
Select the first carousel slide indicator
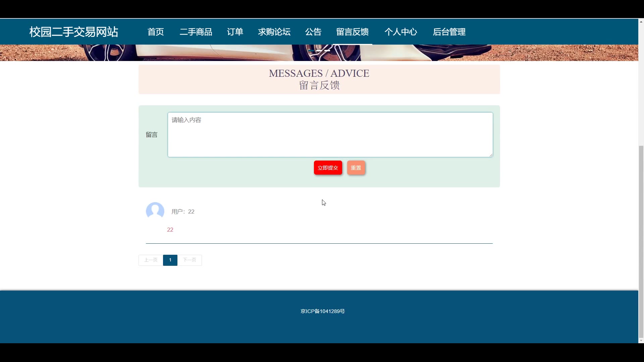[x=311, y=51]
